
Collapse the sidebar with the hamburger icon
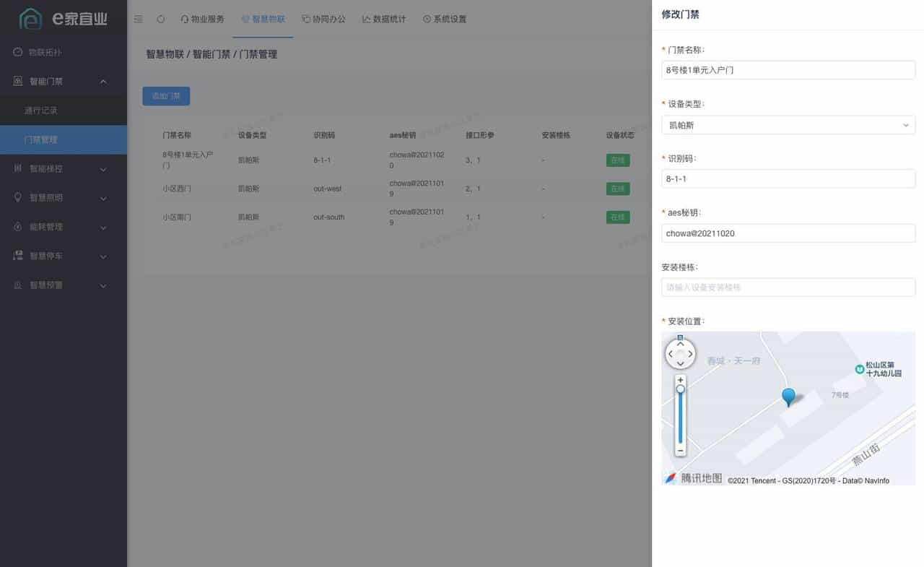138,20
